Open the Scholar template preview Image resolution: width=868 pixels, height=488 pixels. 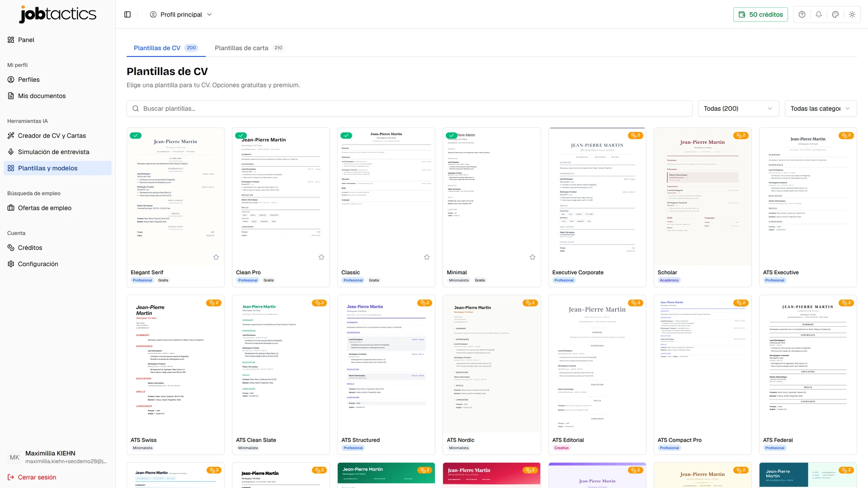click(x=703, y=197)
